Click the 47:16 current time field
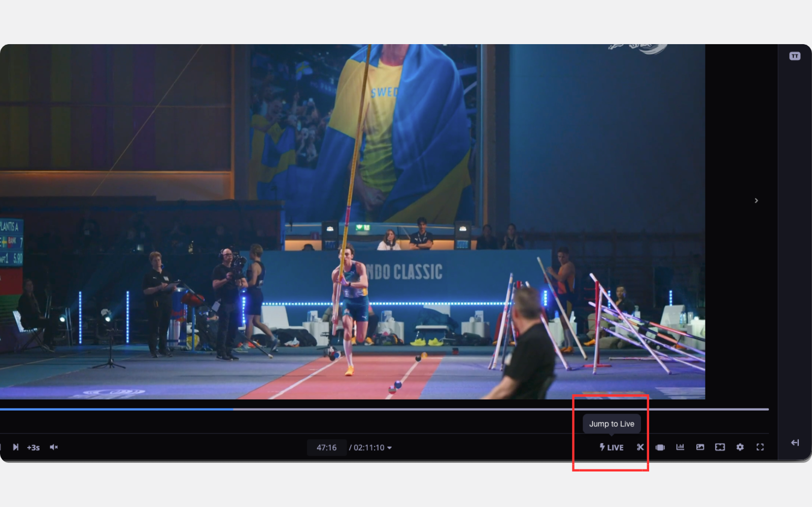Screen dimensions: 812x507 [326, 448]
